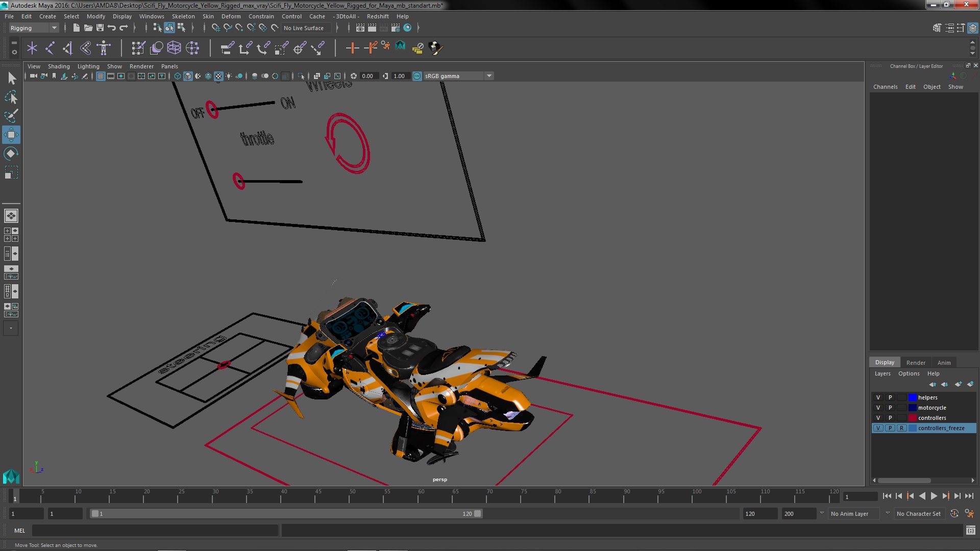Click the Maya logo home icon
This screenshot has width=980, height=551.
pyautogui.click(x=11, y=477)
